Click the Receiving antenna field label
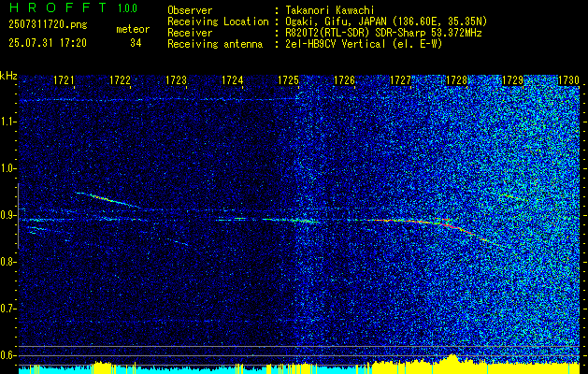 coord(215,44)
